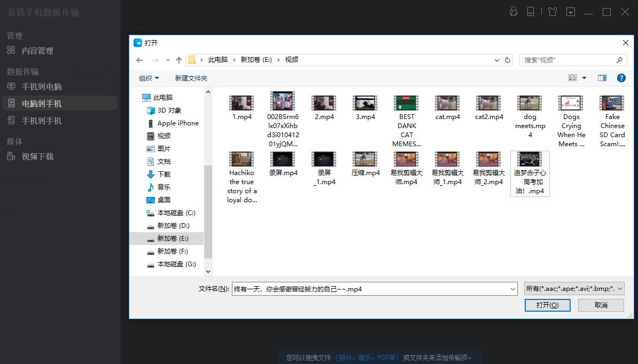This screenshot has width=638, height=364.
Task: Click the QQ penguin icon in titlebar
Action: pos(513,11)
